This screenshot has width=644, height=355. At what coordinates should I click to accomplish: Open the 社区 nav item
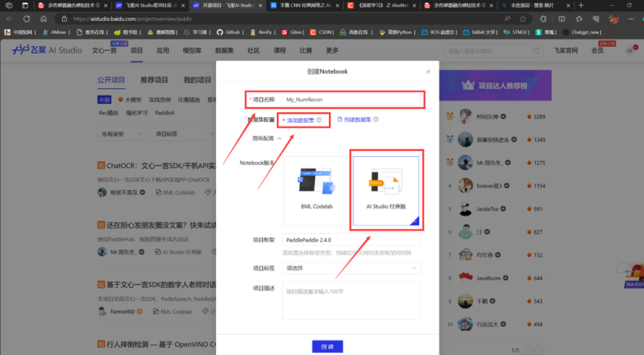[x=254, y=51]
